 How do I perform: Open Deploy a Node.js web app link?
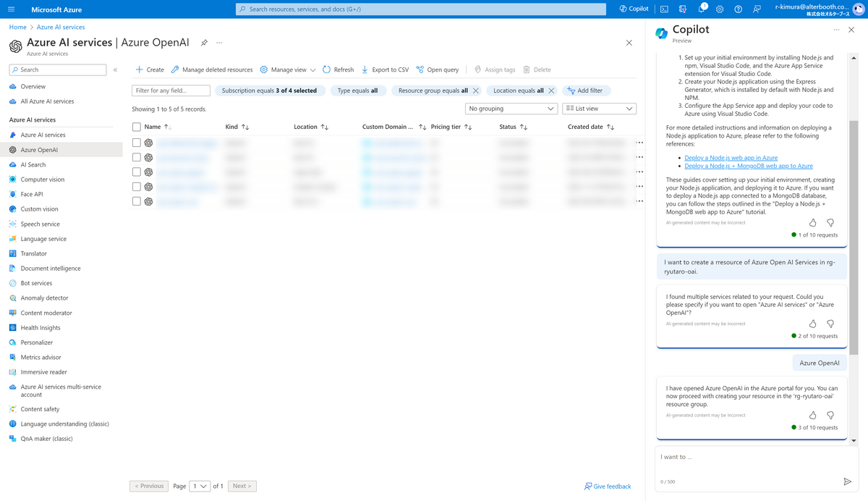pos(731,157)
